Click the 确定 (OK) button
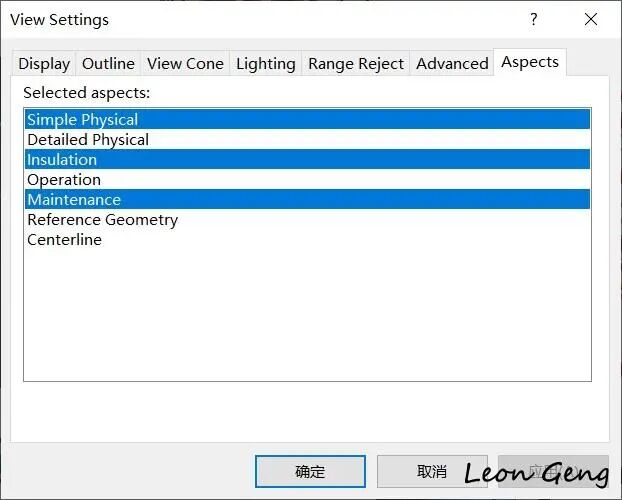Viewport: 622px width, 500px height. tap(310, 471)
